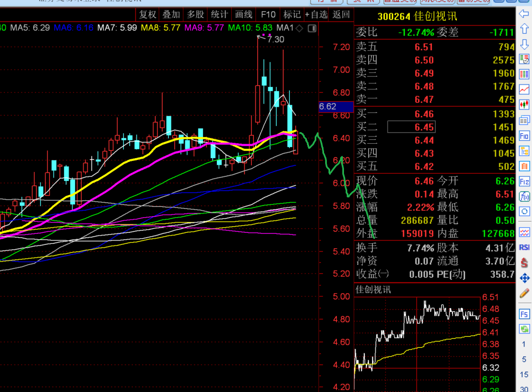Click the 委比 value -12.74%
The image size is (532, 392).
416,33
